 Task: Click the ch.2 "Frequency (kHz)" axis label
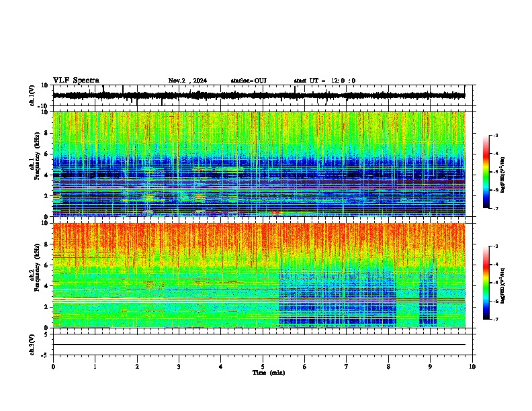(x=37, y=267)
